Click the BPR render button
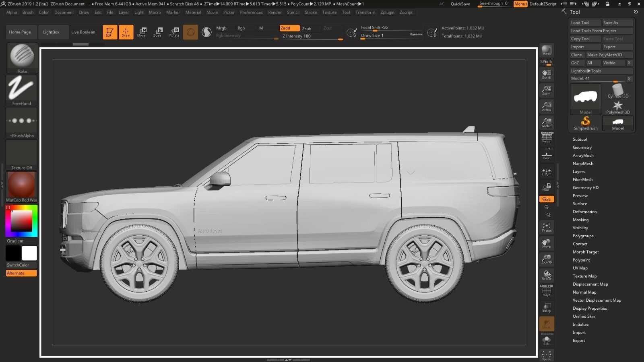 click(546, 50)
